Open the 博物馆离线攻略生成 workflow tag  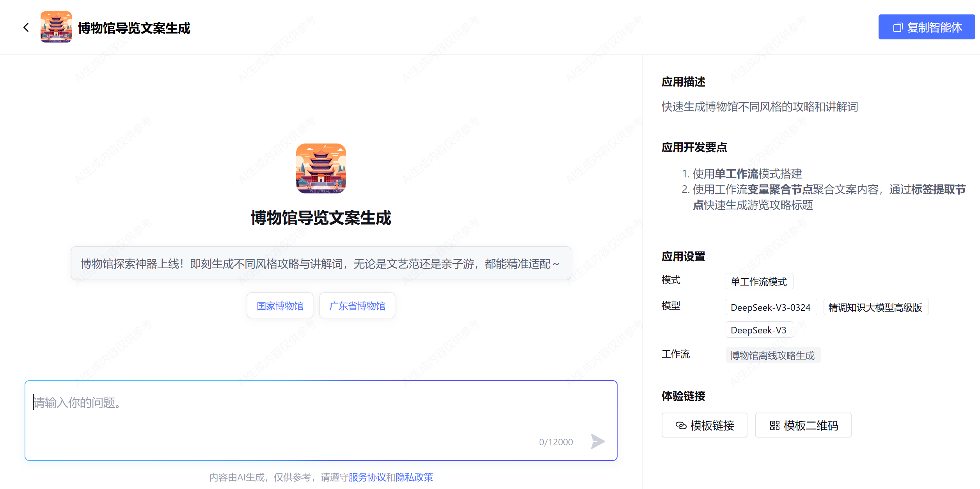point(772,355)
